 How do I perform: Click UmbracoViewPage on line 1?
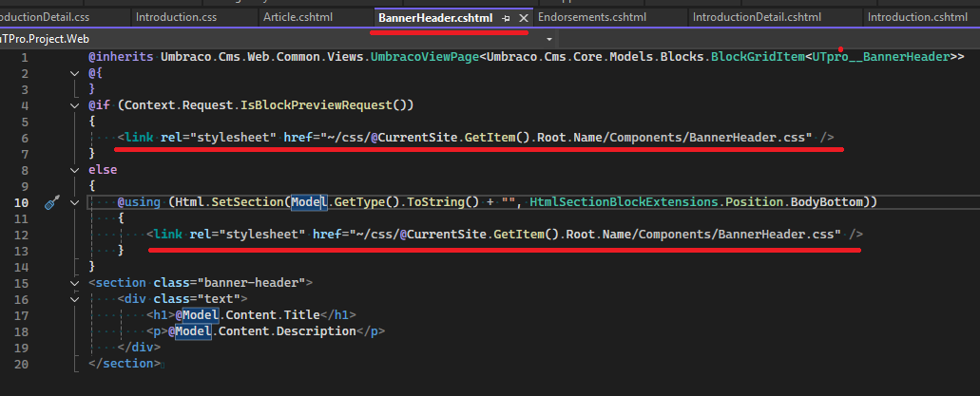(425, 58)
